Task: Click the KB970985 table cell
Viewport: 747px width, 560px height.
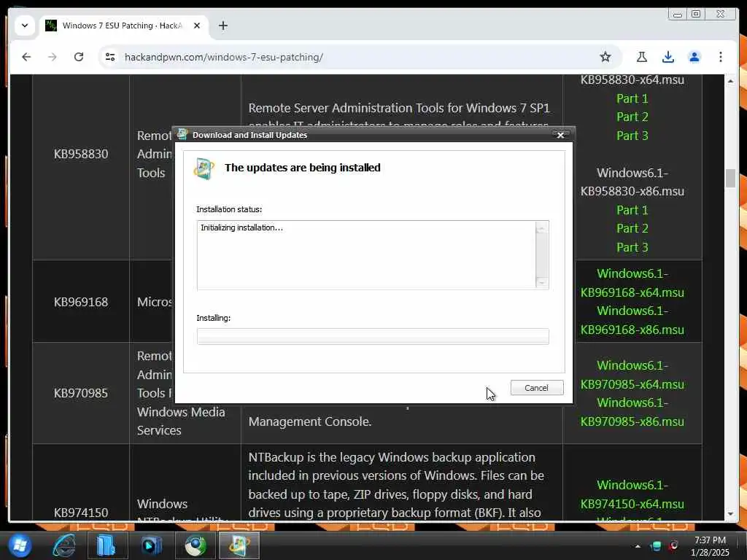Action: [81, 393]
